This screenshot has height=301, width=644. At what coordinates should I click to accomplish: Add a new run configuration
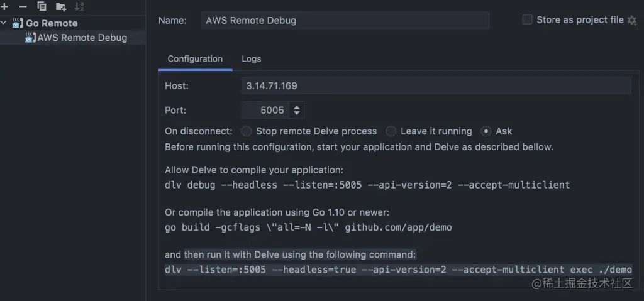tap(4, 6)
